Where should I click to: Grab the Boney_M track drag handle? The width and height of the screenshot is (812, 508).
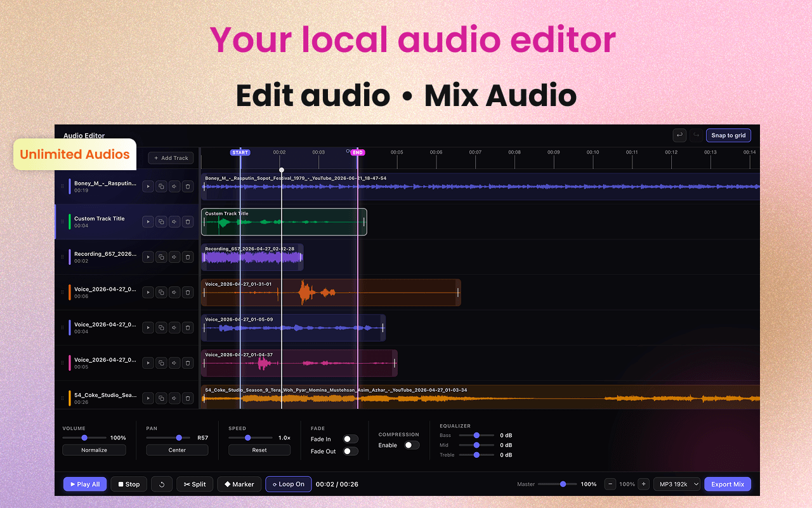click(62, 186)
